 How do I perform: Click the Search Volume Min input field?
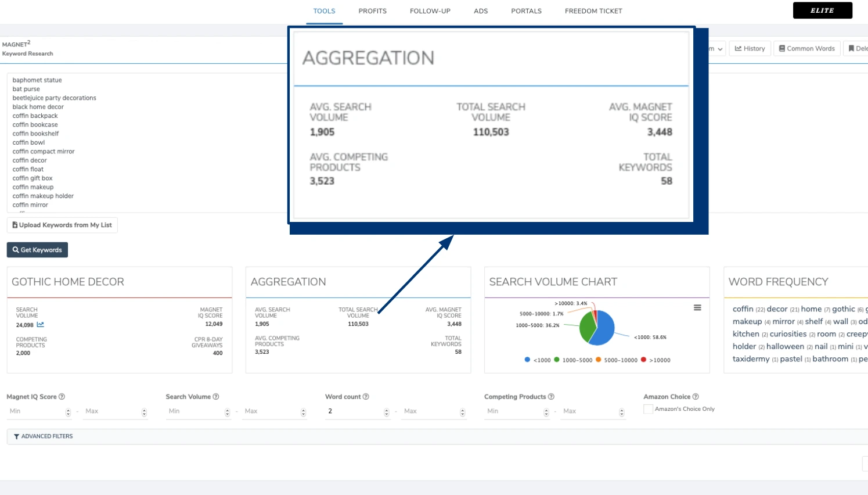coord(195,411)
